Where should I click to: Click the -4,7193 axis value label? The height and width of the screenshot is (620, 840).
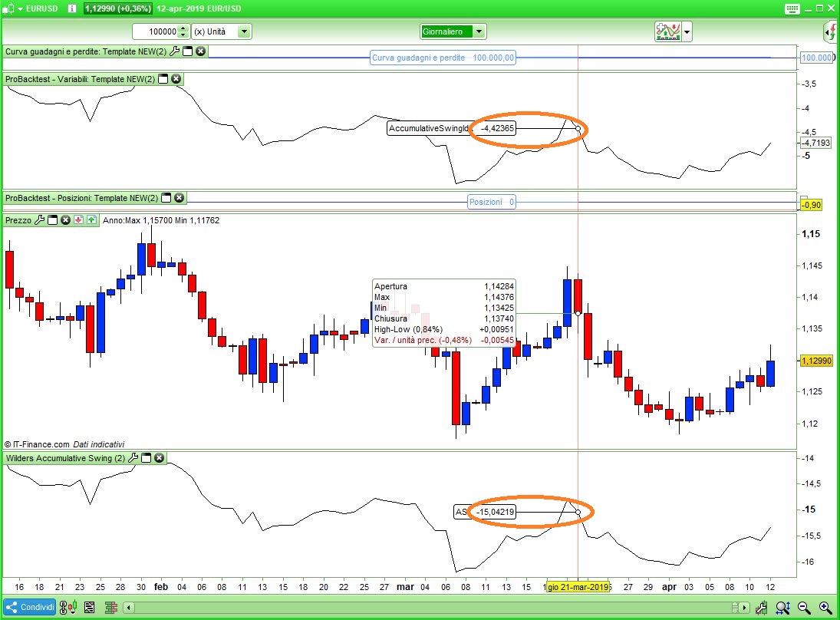point(815,143)
